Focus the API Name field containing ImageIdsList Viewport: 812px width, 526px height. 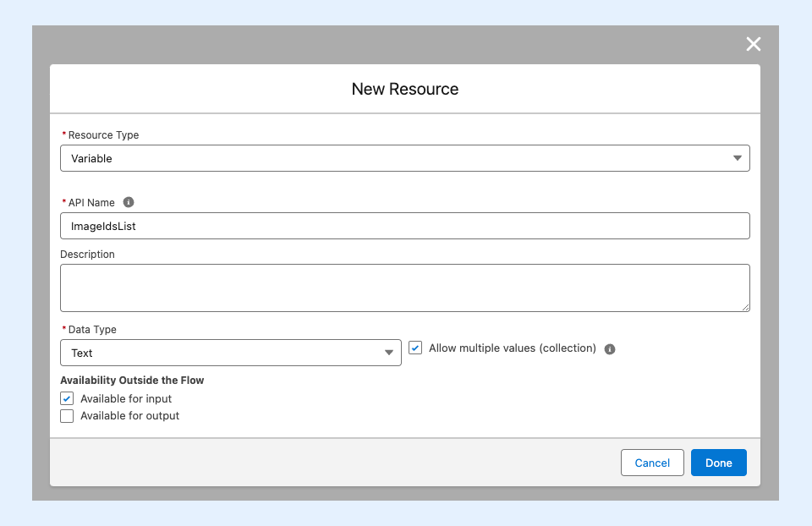pos(404,226)
